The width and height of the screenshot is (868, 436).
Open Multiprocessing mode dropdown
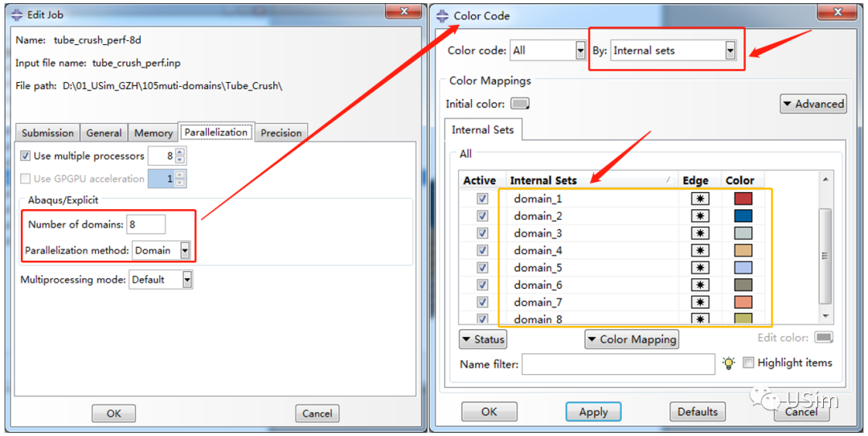click(x=187, y=280)
